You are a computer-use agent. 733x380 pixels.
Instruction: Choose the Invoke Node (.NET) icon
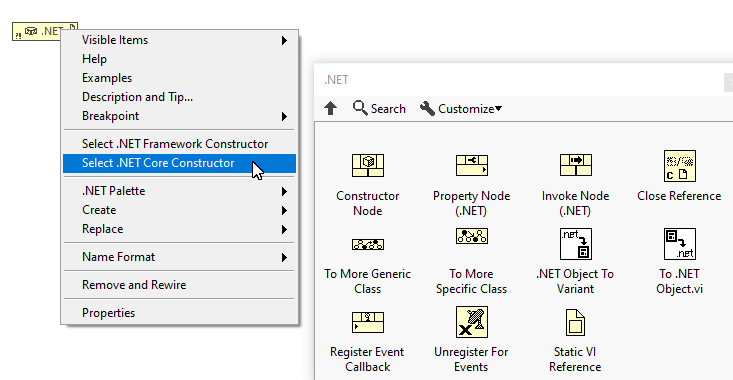(x=575, y=165)
